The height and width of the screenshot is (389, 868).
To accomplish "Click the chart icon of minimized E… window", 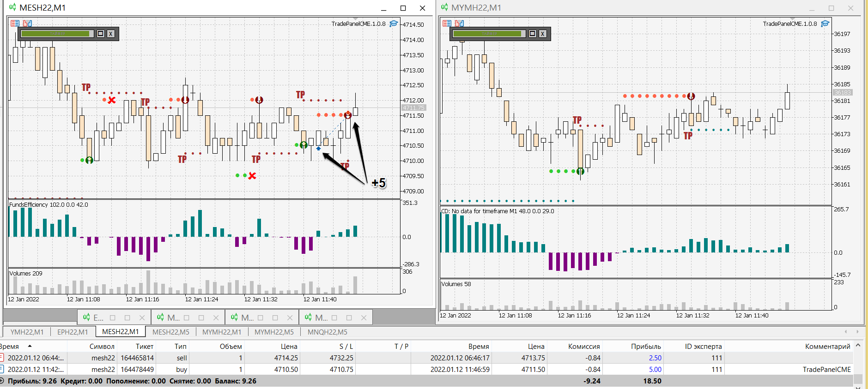I will [86, 317].
